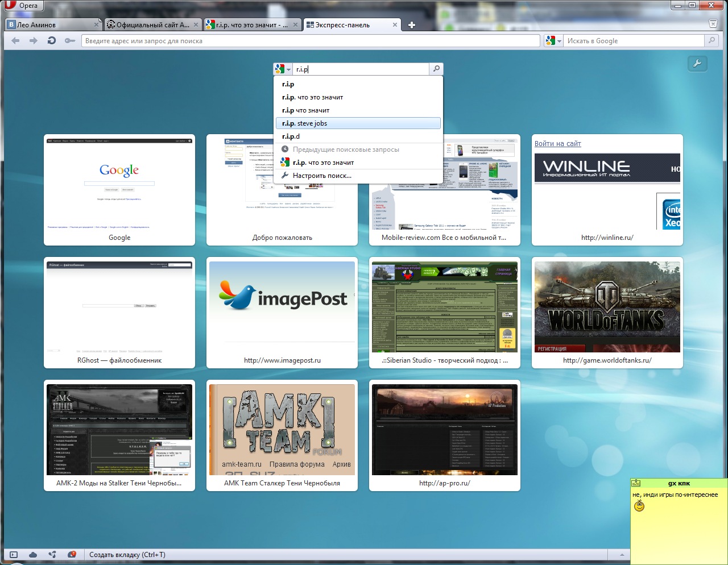The width and height of the screenshot is (728, 565).
Task: Switch to the Лео Аминов tab
Action: pyautogui.click(x=53, y=25)
